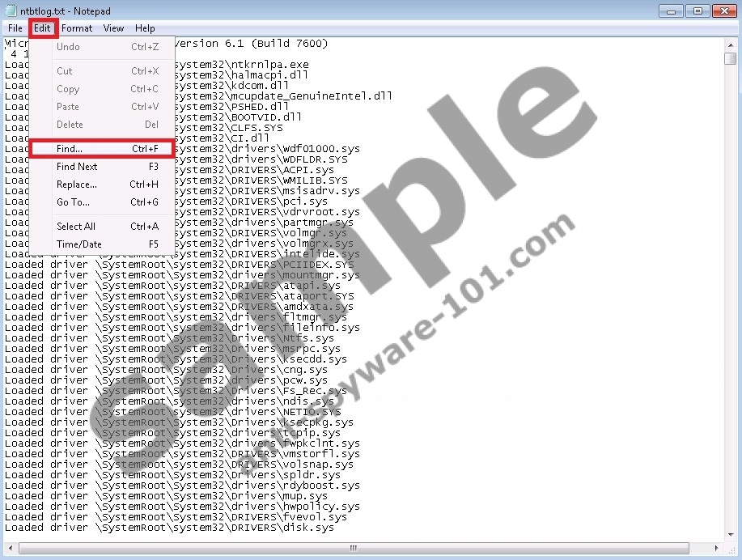Open the Help menu

point(145,28)
